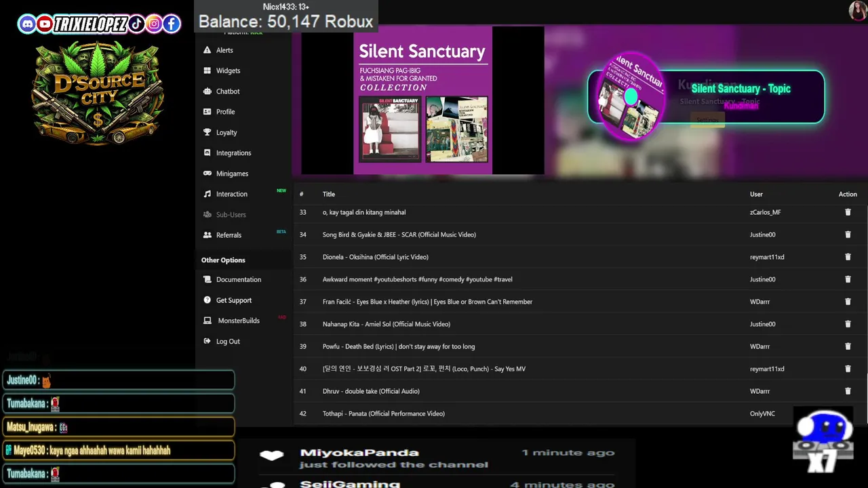Delete the Say Yes MV request
868x488 pixels.
848,369
